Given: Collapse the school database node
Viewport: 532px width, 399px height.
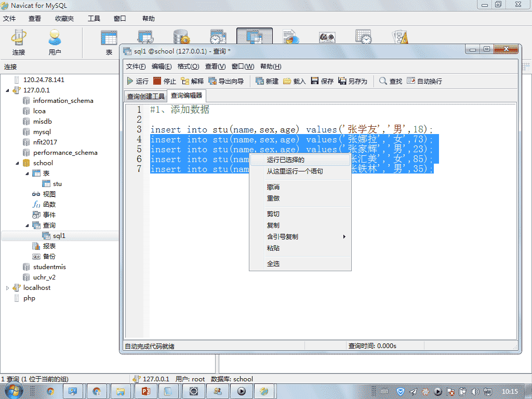Looking at the screenshot, I should 17,164.
